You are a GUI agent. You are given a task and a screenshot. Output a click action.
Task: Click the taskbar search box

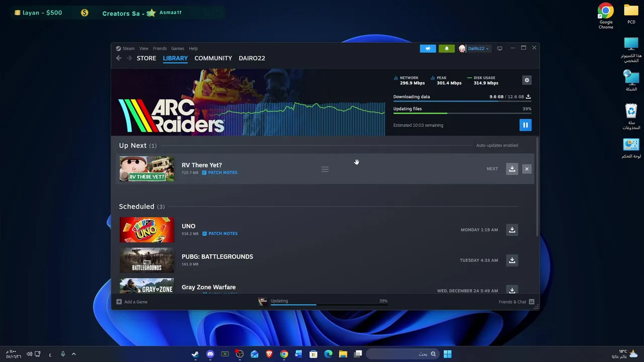401,354
